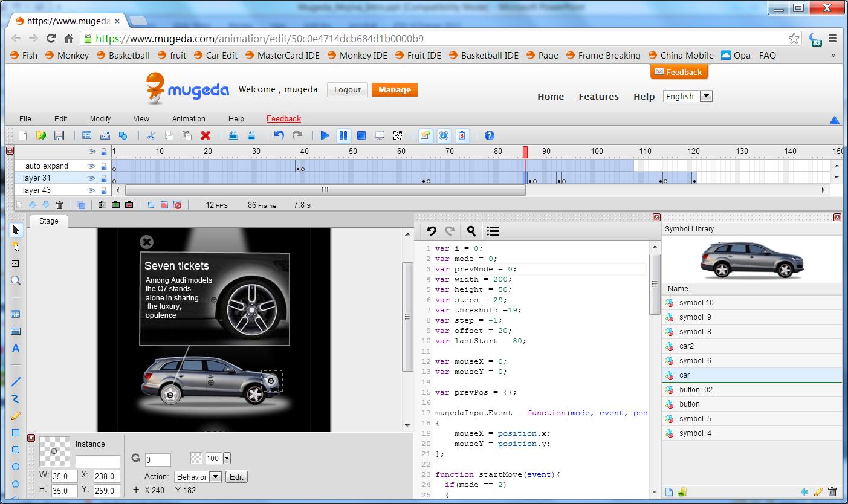Select the Text tool letter A

tap(16, 348)
